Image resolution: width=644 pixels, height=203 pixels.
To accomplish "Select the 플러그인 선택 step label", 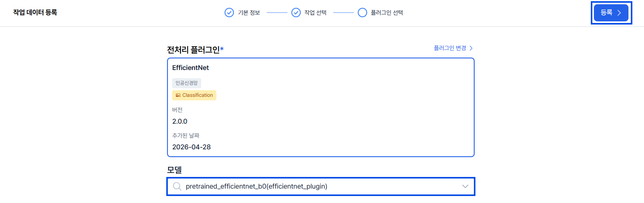I will point(387,13).
